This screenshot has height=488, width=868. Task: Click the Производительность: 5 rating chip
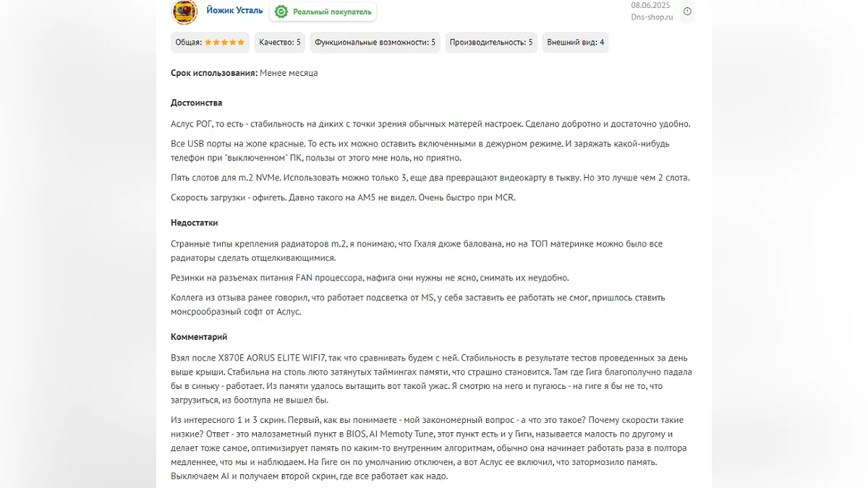click(x=491, y=43)
